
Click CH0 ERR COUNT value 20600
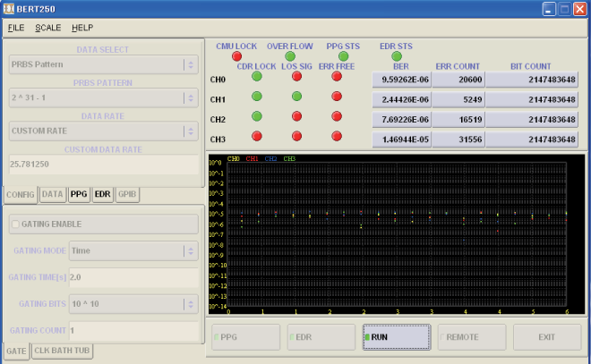458,80
